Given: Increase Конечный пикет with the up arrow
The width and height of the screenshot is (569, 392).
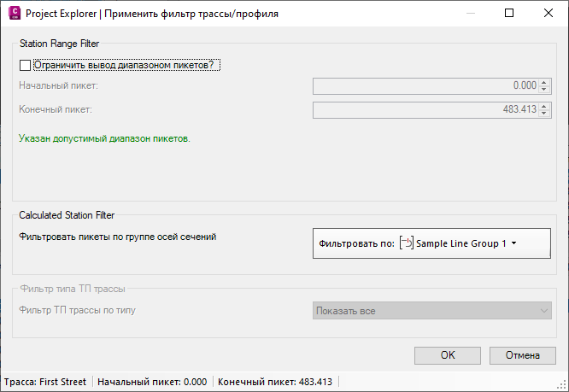Looking at the screenshot, I should 543,106.
